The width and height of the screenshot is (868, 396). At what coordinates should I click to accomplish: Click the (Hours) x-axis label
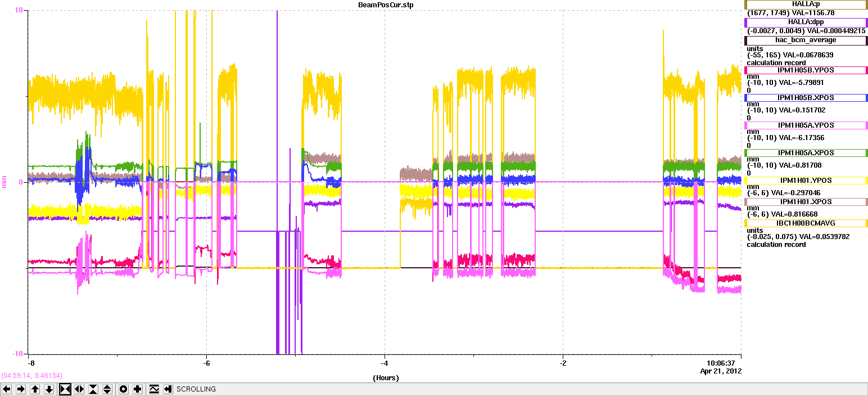point(386,378)
